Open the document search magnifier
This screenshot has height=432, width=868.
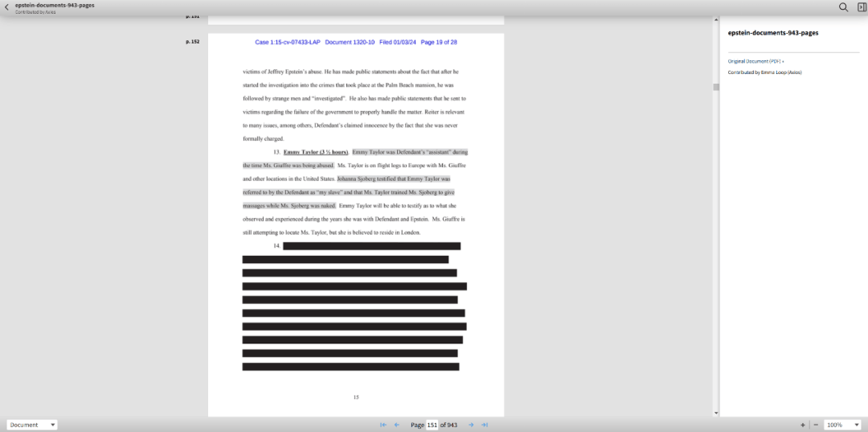[843, 7]
